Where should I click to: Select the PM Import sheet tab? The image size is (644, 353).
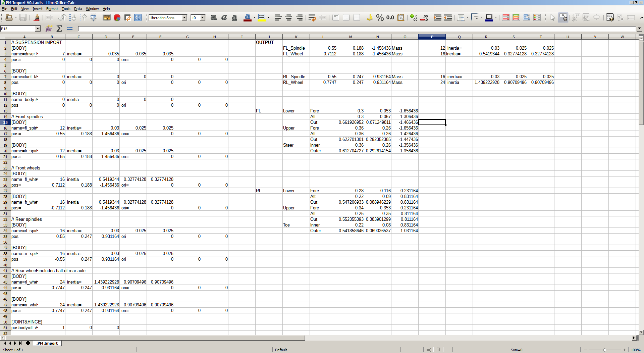pyautogui.click(x=47, y=343)
